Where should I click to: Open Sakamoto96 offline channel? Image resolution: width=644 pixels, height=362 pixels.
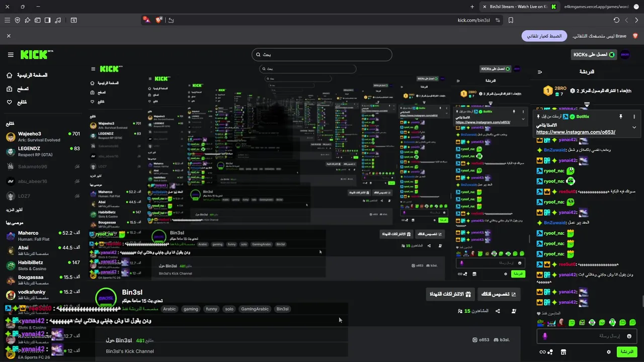43,166
